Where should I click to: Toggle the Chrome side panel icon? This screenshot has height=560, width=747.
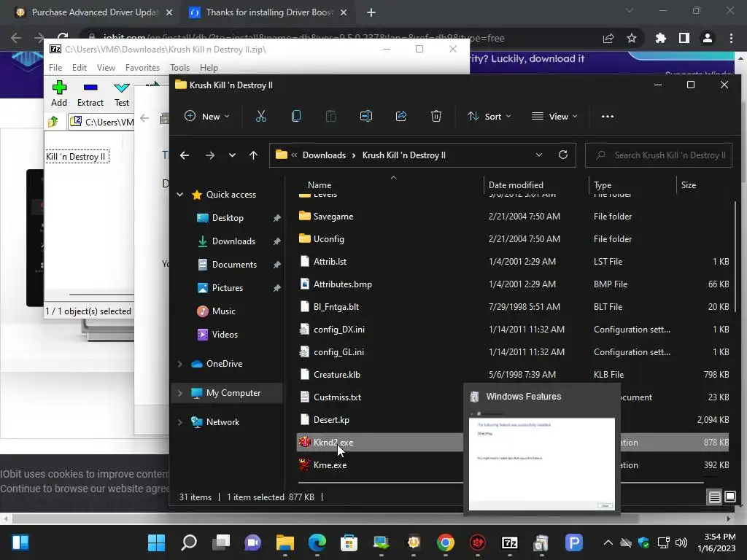(684, 38)
